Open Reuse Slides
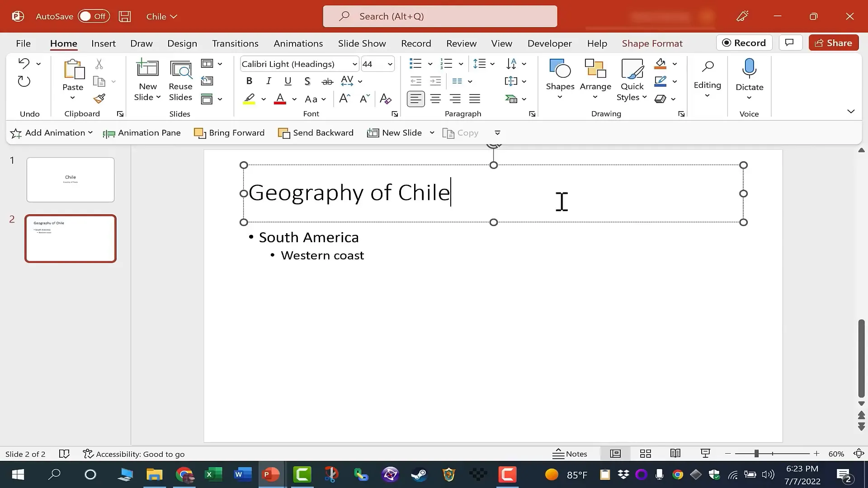Viewport: 868px width, 488px height. coord(180,80)
